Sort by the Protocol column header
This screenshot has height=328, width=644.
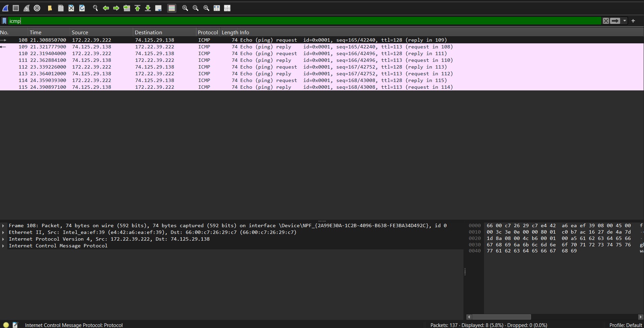click(x=208, y=32)
